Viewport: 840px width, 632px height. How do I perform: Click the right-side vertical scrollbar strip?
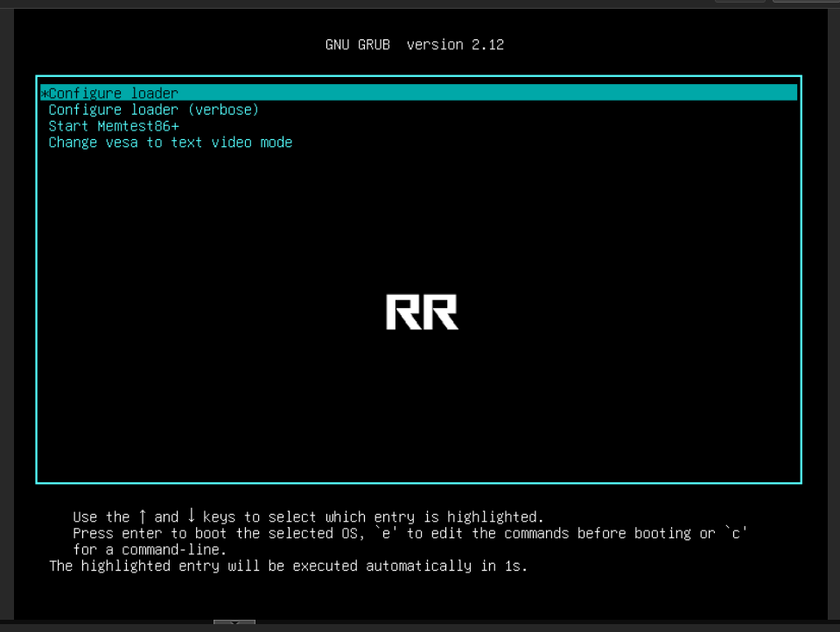(834, 315)
